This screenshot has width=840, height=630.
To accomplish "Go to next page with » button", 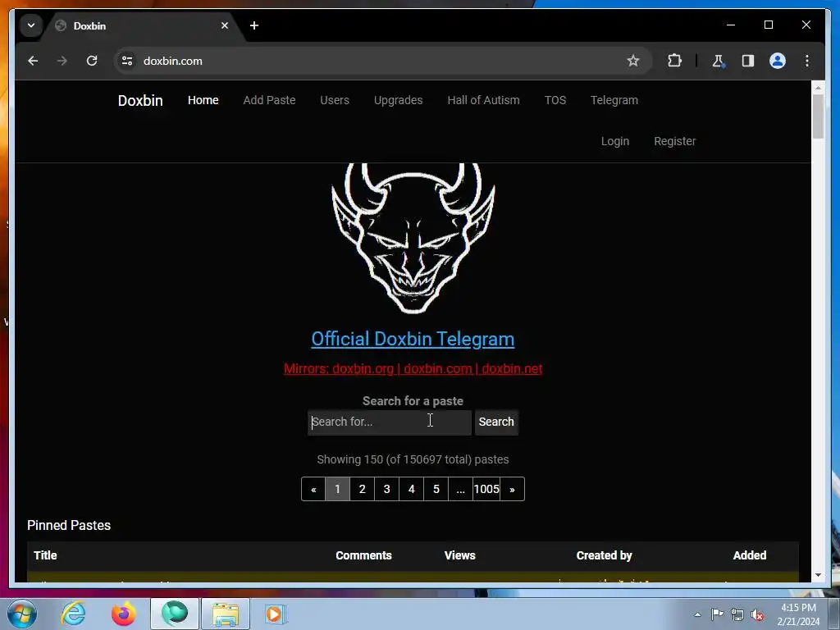I will coord(512,489).
